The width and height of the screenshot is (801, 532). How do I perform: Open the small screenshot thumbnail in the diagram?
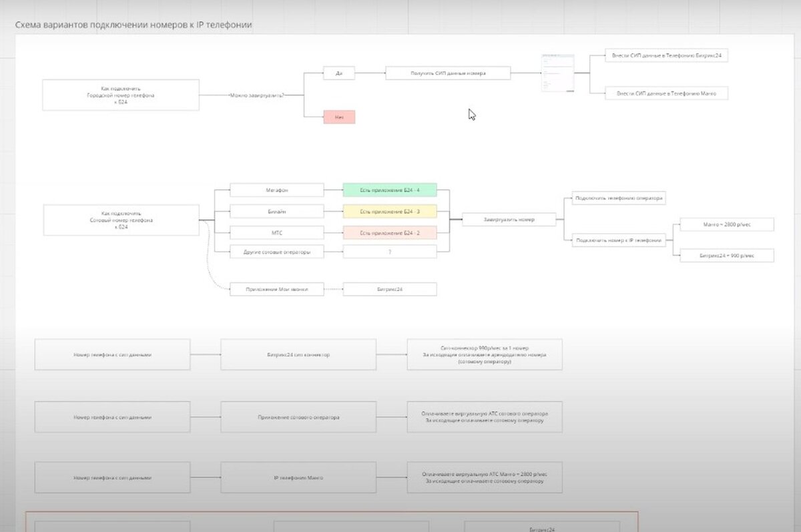[x=557, y=73]
